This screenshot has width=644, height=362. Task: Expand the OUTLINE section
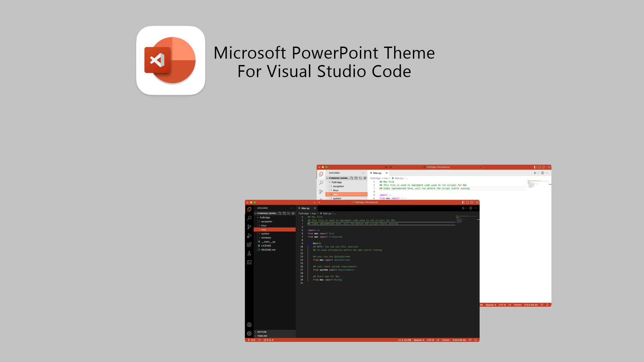point(262,332)
